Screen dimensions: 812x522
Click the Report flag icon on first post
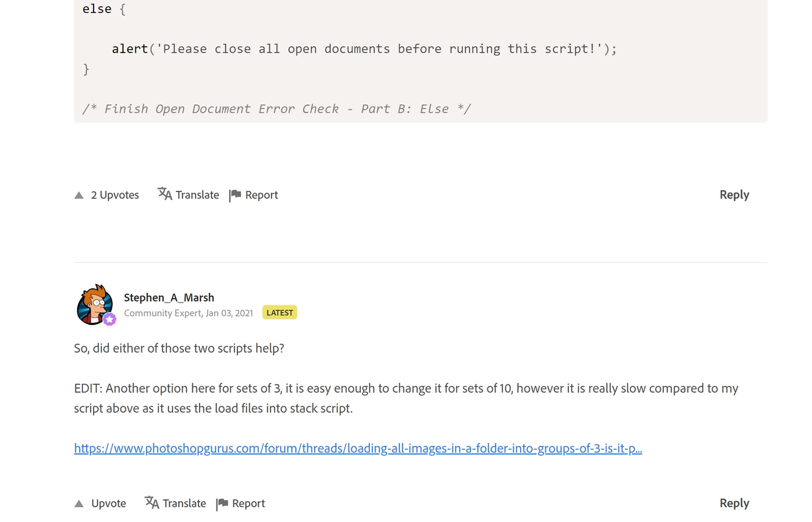[235, 195]
